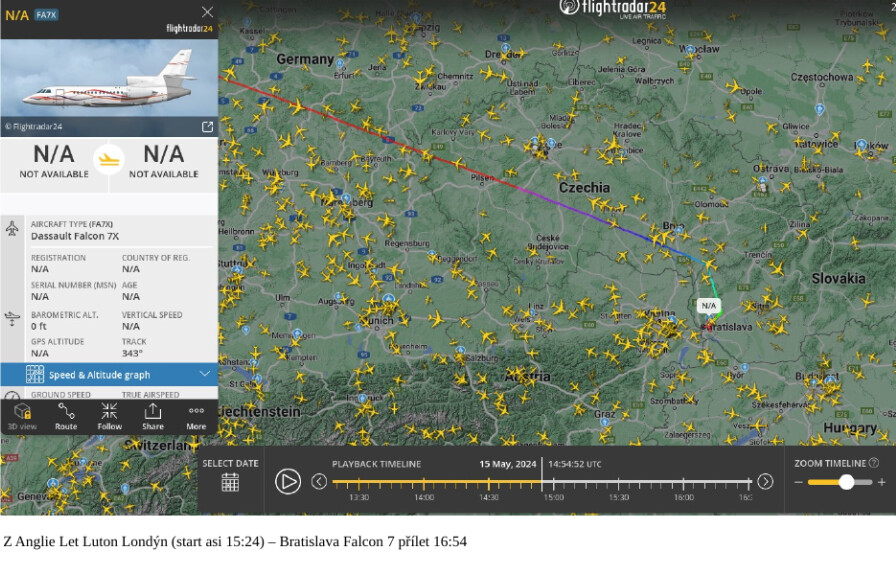Screen dimensions: 896x562
Task: Share this flight
Action: [x=152, y=416]
